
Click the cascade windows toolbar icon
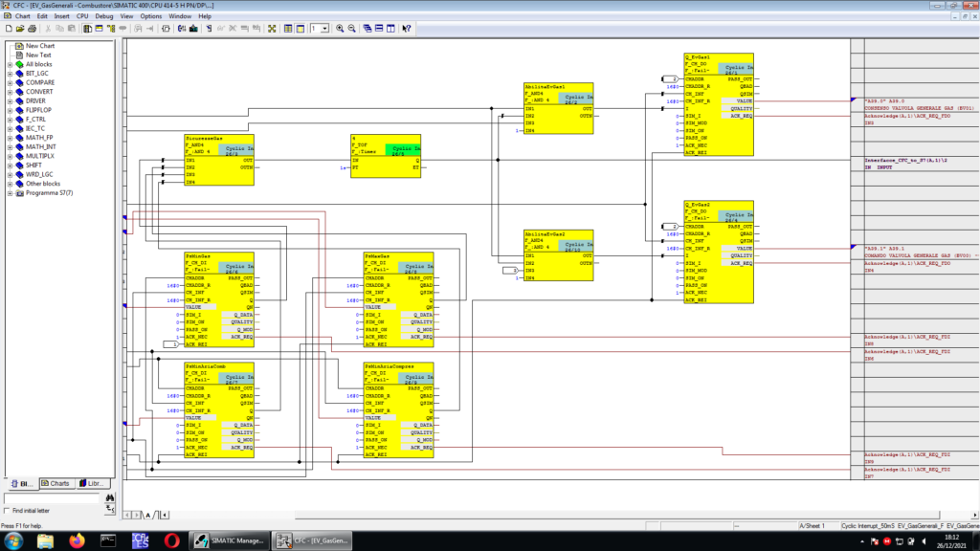pos(367,29)
